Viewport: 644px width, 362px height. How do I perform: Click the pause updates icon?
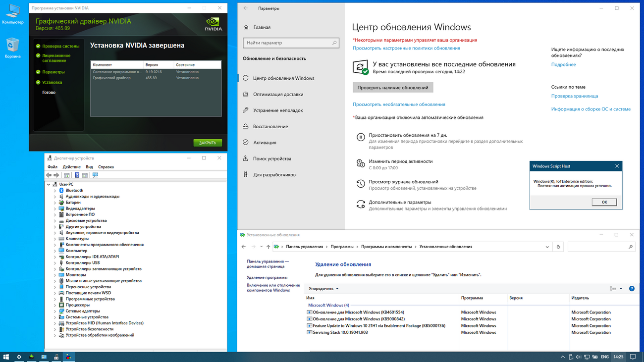point(361,137)
